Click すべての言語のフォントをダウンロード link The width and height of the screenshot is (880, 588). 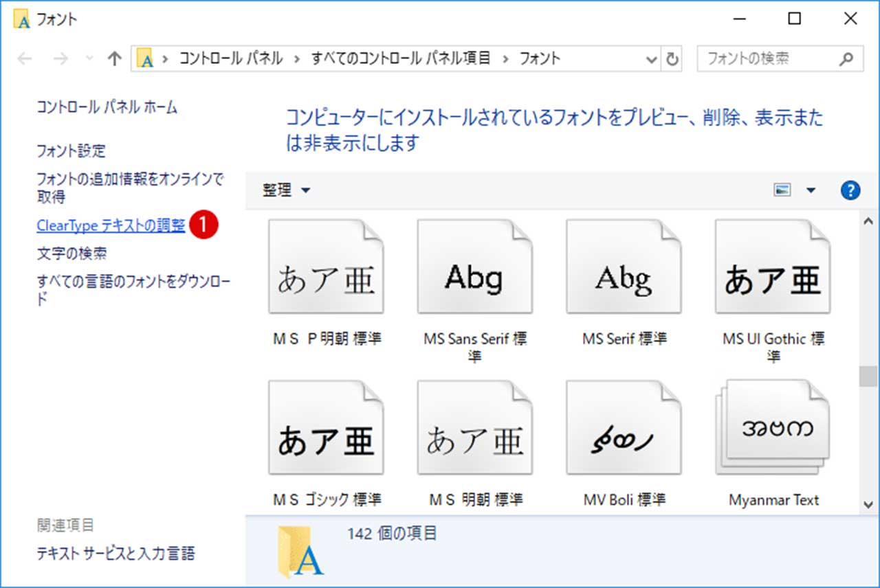(x=134, y=291)
